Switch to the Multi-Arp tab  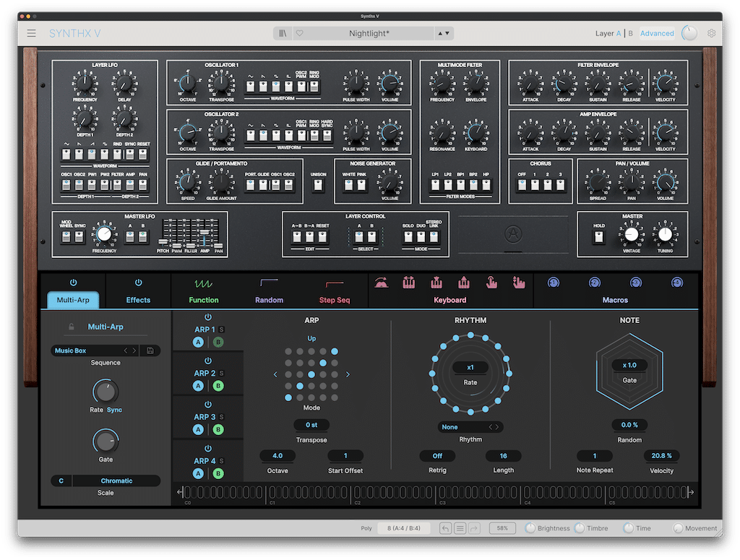coord(73,300)
